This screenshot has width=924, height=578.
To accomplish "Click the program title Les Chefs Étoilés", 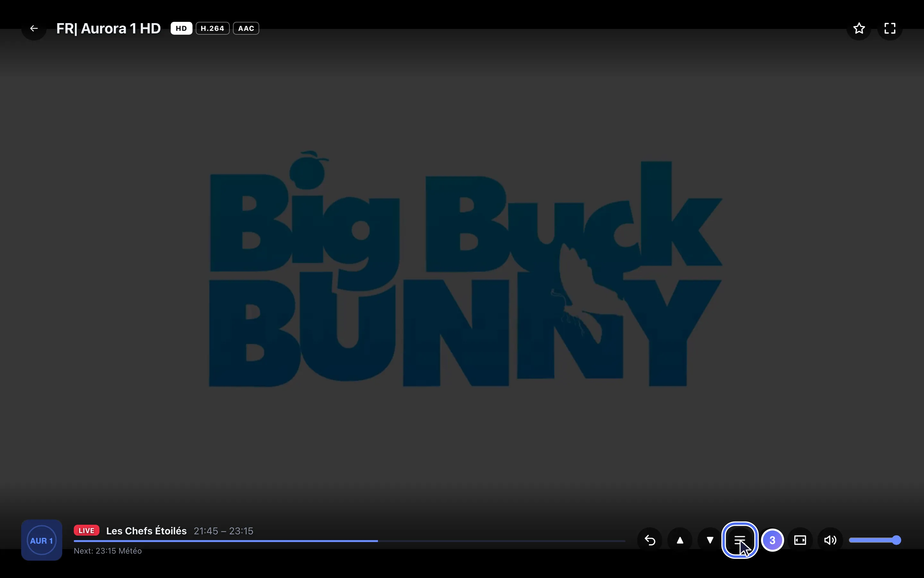I will coord(146,531).
